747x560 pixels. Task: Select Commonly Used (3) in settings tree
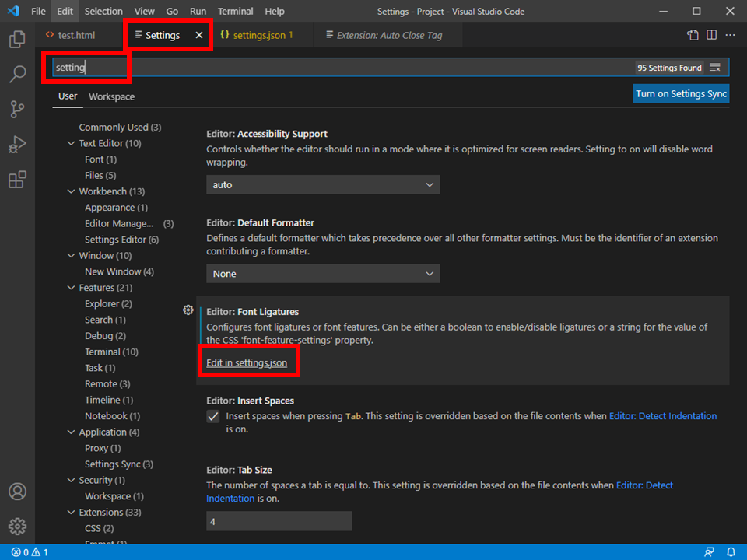120,127
